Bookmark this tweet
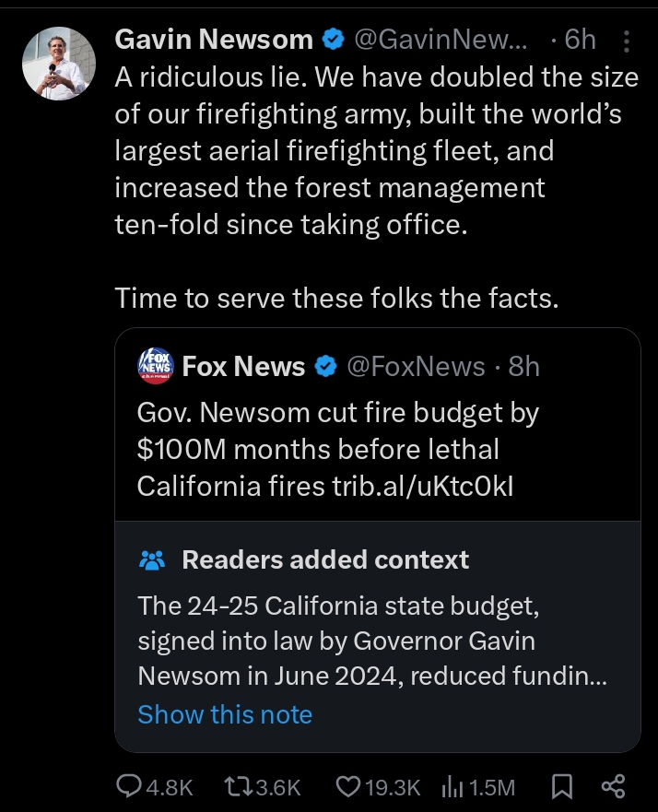Viewport: 658px width, 812px height. coord(560,785)
